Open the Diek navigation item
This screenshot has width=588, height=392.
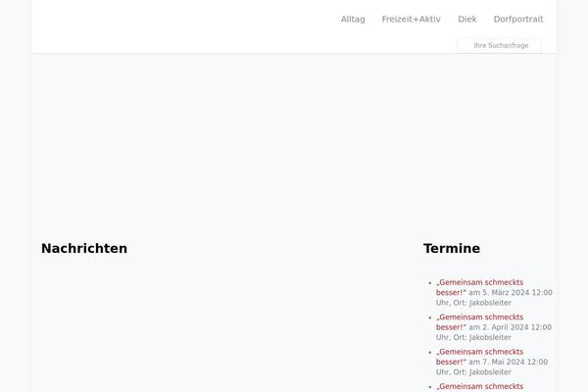tap(466, 20)
